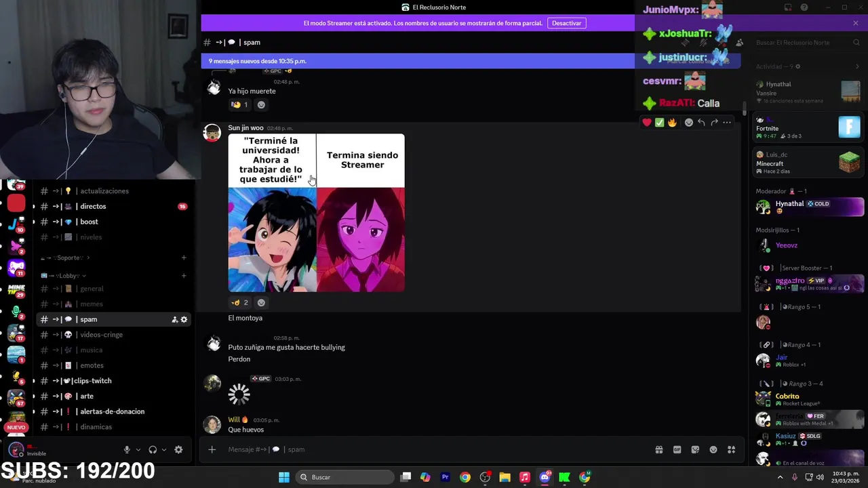Dismiss streamer mode banner

click(856, 23)
